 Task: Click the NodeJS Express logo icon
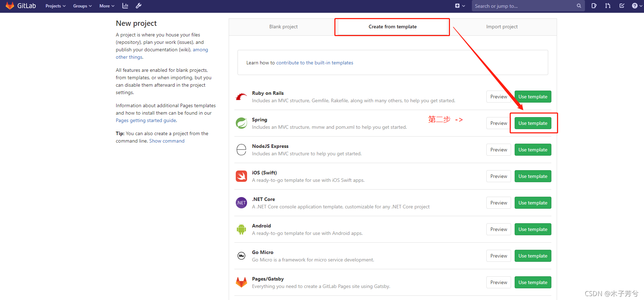(241, 150)
